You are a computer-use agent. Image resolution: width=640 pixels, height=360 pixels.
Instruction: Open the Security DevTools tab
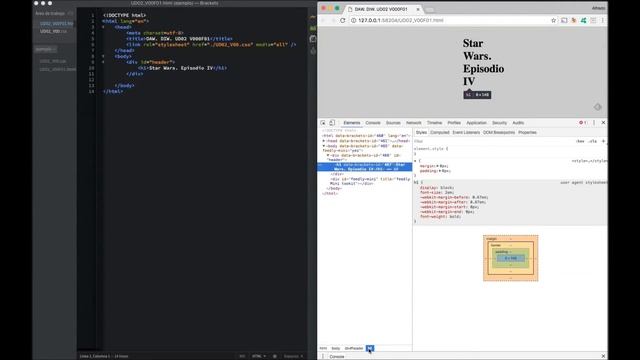[x=499, y=123]
